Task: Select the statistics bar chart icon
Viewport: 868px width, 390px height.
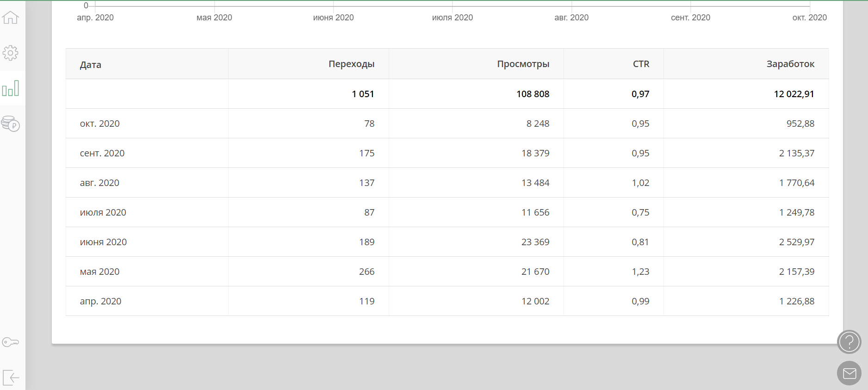Action: tap(10, 88)
